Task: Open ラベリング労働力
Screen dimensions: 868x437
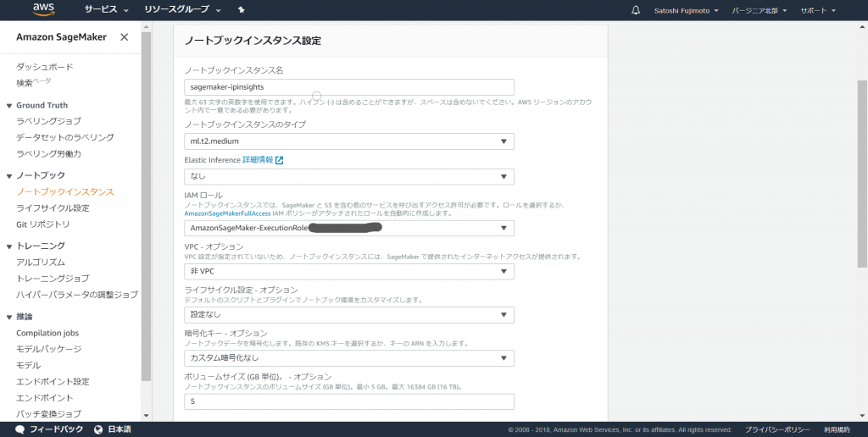Action: [48, 154]
